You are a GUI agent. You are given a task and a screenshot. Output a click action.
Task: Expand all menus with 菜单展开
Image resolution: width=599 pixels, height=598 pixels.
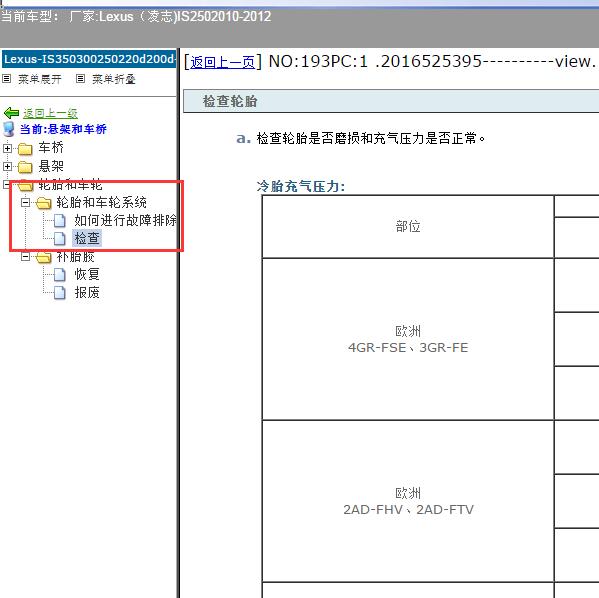coord(40,79)
